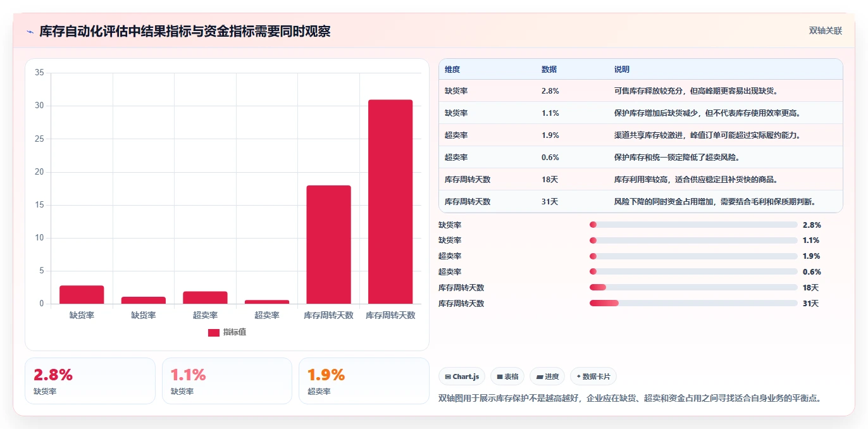Click the 双轴关联 tag in the header
This screenshot has height=429, width=868.
[826, 31]
